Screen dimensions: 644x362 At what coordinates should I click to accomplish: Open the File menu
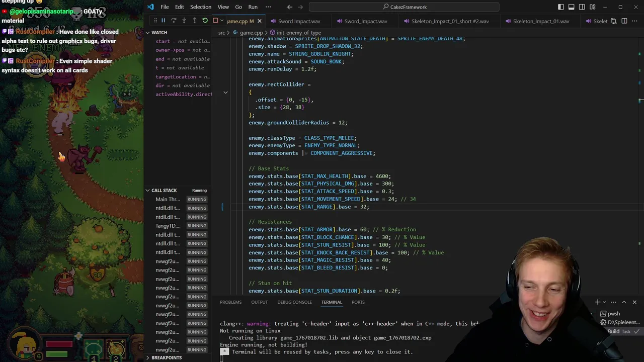(165, 7)
